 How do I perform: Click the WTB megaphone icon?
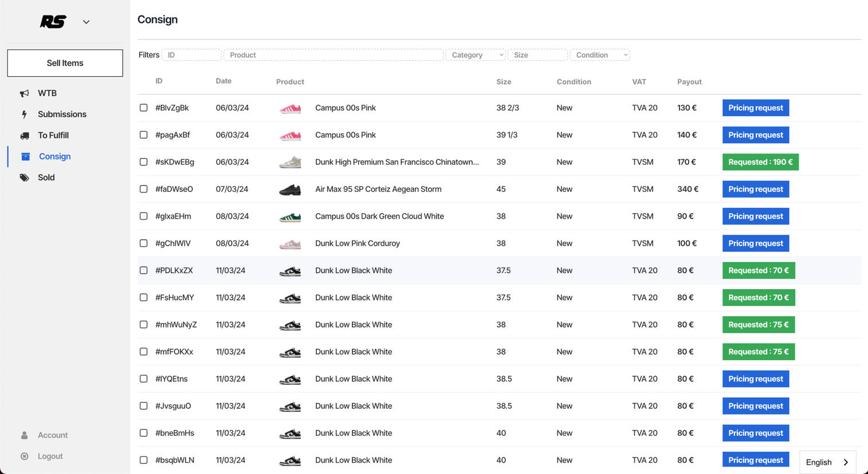click(24, 93)
